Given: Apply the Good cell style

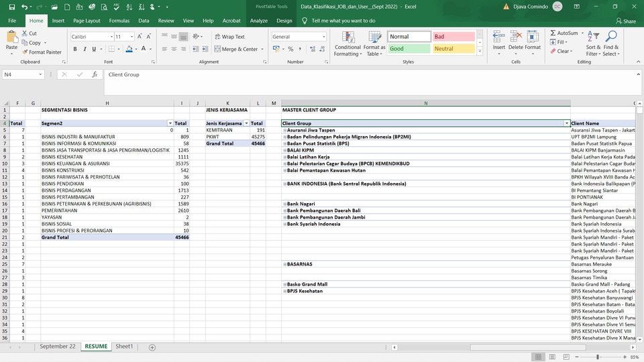Looking at the screenshot, I should [x=409, y=48].
